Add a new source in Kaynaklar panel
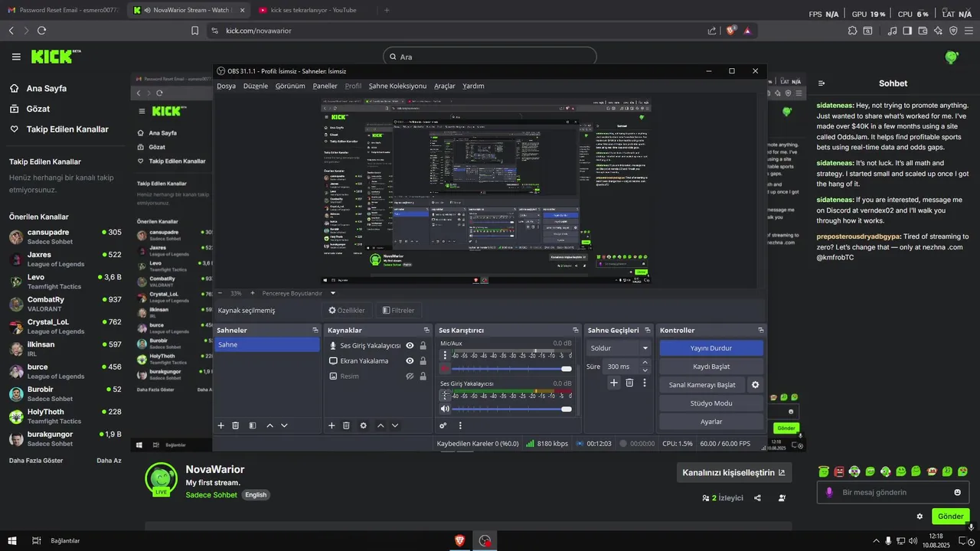Image resolution: width=980 pixels, height=551 pixels. pyautogui.click(x=332, y=425)
